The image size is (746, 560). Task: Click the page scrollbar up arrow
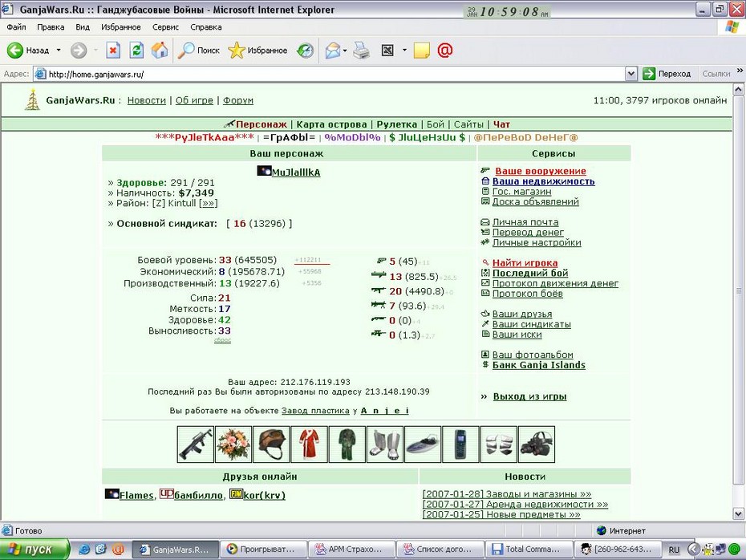[x=738, y=89]
